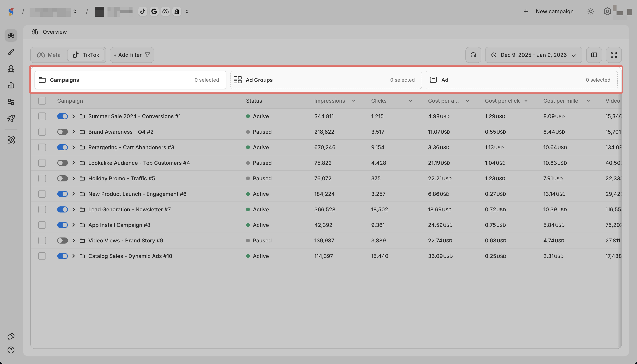
Task: Switch to the Meta platform tab
Action: (x=49, y=55)
